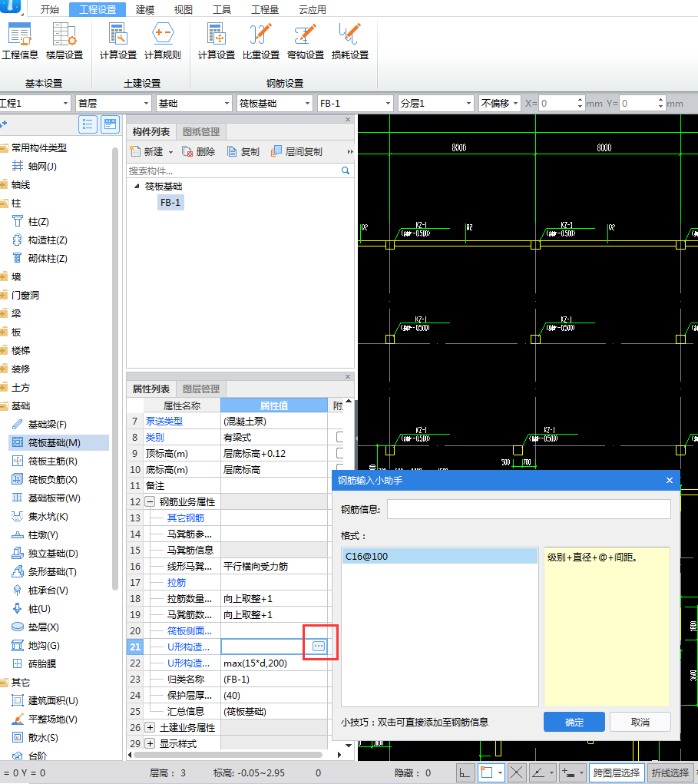
Task: Open 比重设置 icon
Action: [261, 41]
